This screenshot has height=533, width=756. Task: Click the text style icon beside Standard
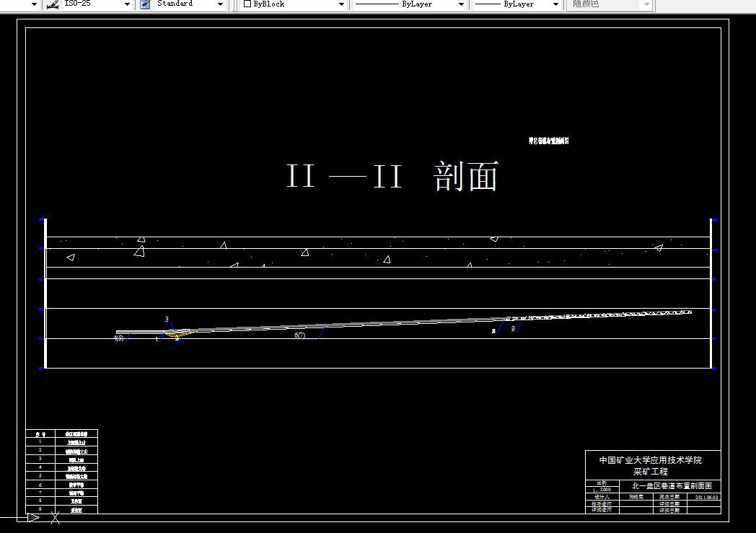tap(145, 4)
